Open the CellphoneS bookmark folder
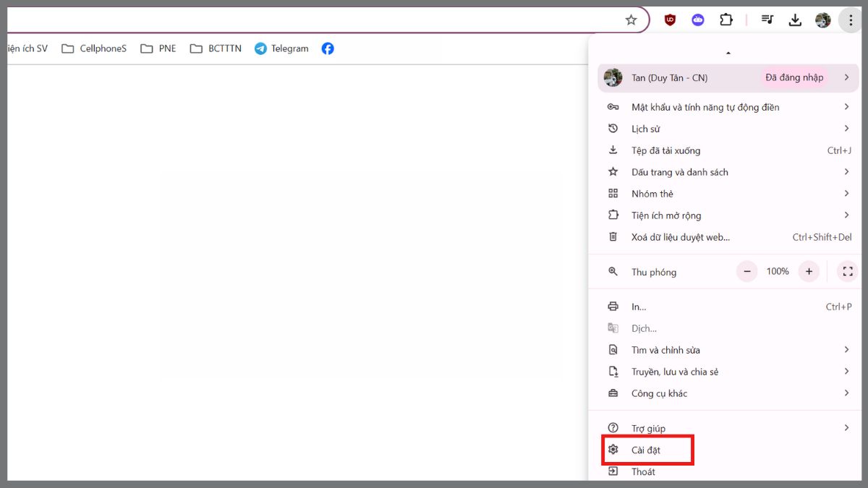 (94, 48)
